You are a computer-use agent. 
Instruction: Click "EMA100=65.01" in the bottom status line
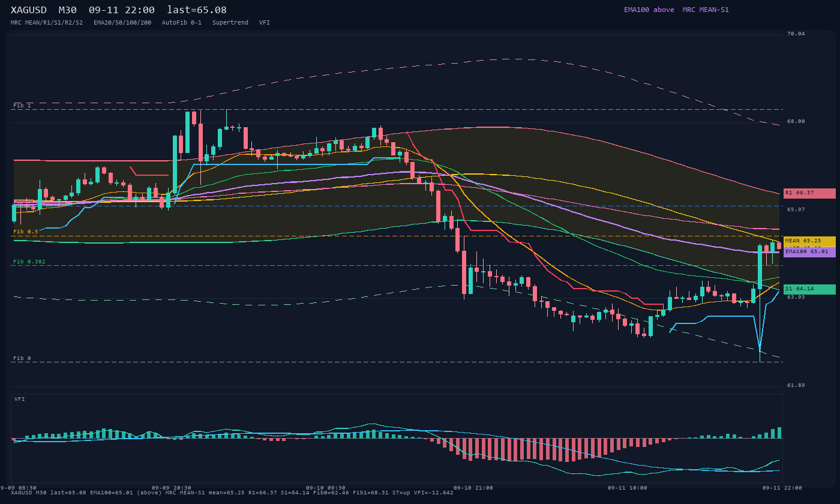(112, 493)
